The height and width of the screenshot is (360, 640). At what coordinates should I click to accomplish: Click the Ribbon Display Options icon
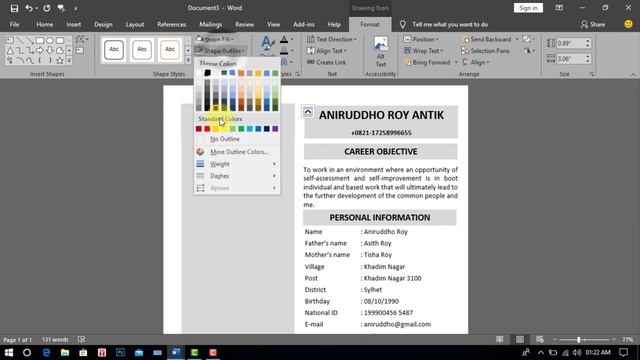[559, 8]
